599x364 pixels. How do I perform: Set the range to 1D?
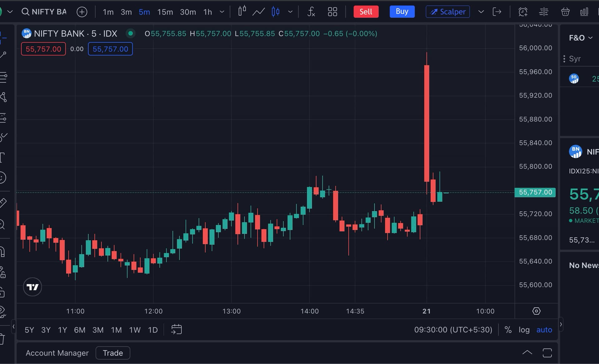153,330
